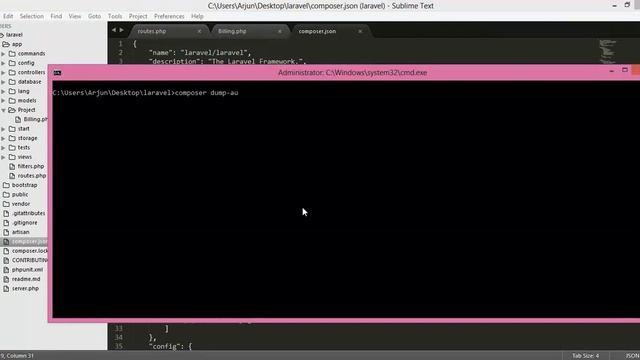Image resolution: width=640 pixels, height=360 pixels.
Task: Open readme.md in the sidebar
Action: (26, 279)
